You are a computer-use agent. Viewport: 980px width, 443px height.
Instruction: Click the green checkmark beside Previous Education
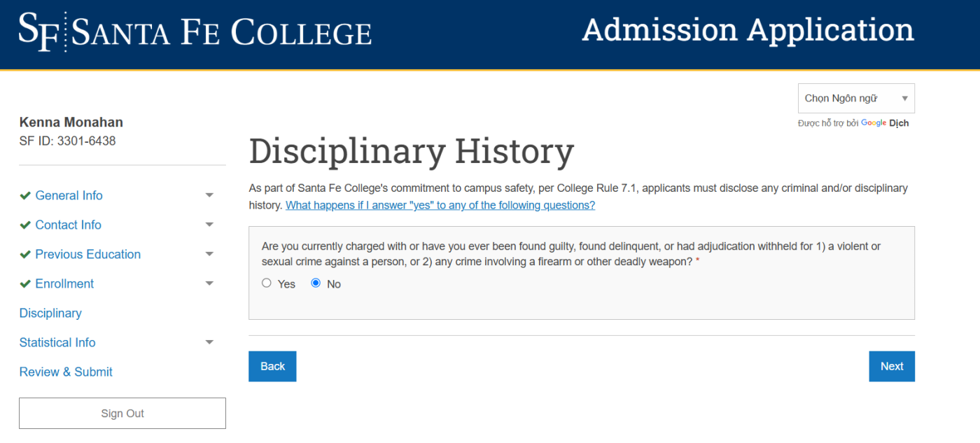(25, 254)
